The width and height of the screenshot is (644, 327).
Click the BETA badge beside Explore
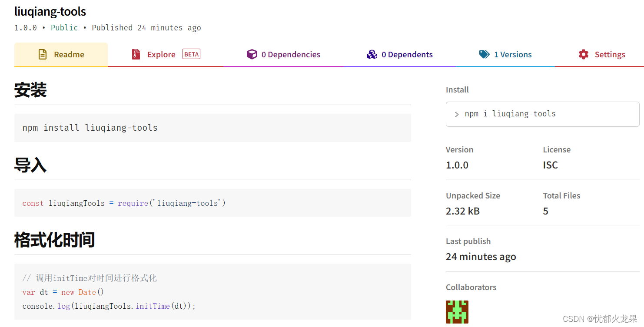pos(191,54)
